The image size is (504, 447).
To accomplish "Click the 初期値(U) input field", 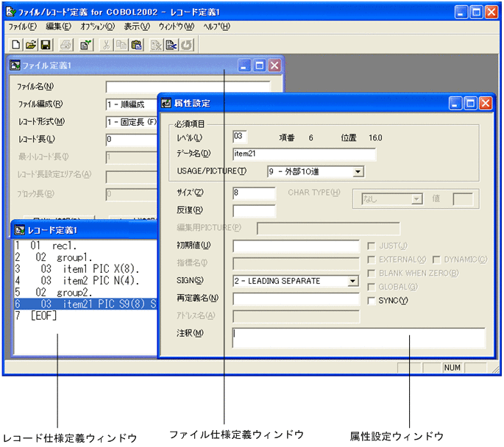I will 296,246.
